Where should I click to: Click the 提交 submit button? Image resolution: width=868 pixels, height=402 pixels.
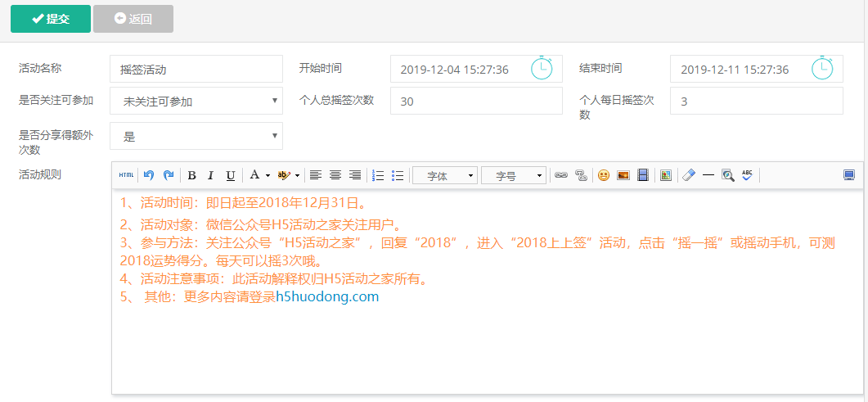tap(51, 19)
